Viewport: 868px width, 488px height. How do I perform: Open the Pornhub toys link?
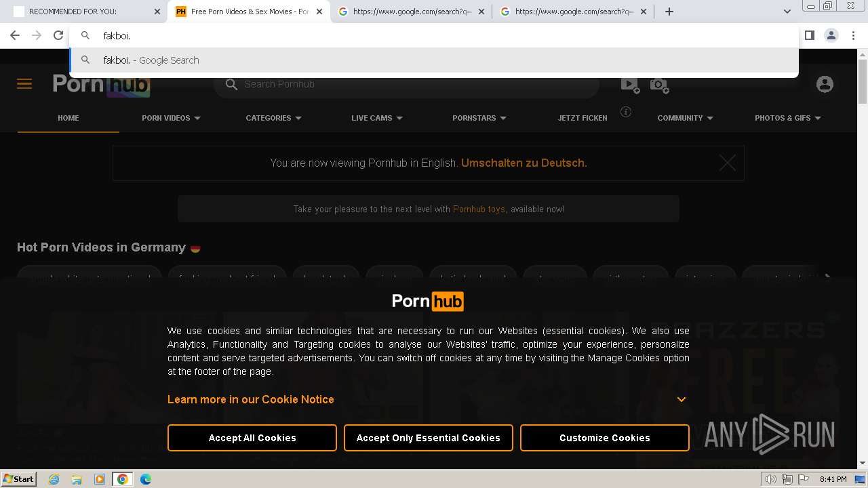[479, 209]
